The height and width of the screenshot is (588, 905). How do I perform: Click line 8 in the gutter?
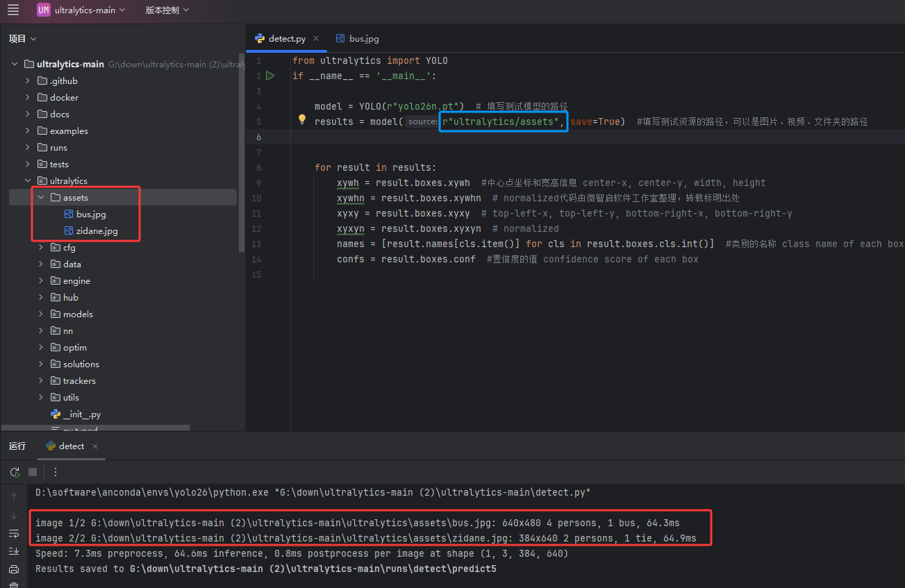tap(258, 167)
